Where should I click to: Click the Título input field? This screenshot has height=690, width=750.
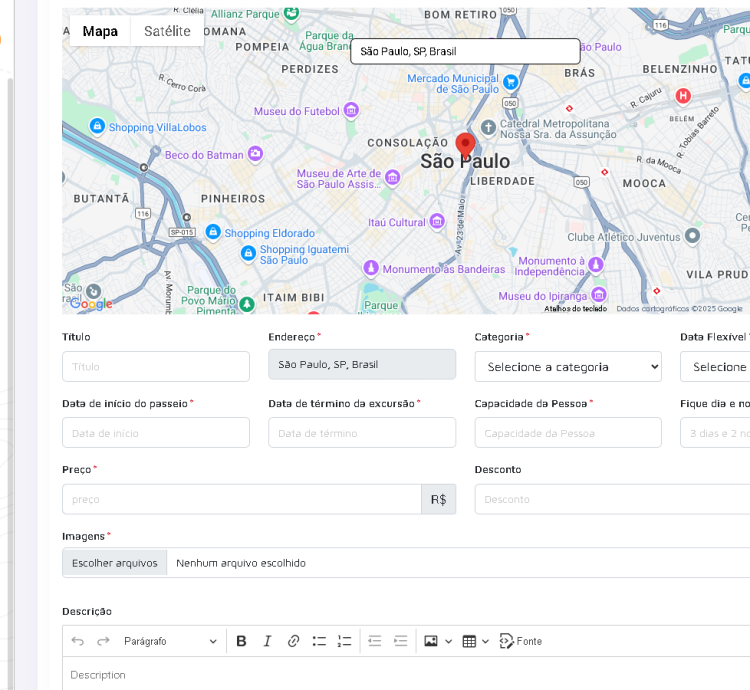click(156, 367)
